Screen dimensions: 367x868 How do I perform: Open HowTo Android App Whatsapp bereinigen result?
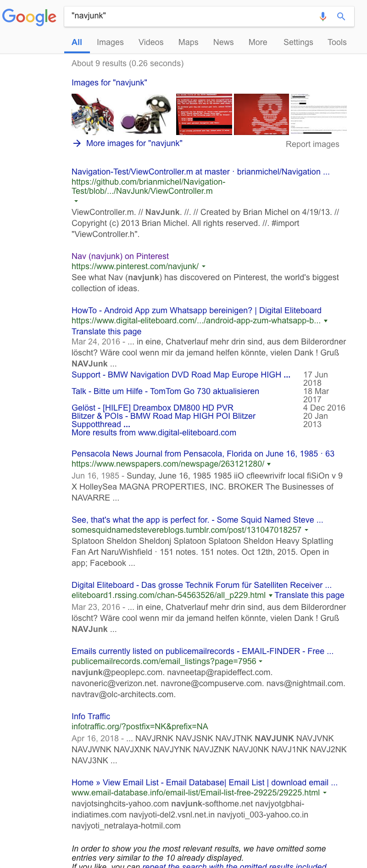click(x=196, y=310)
